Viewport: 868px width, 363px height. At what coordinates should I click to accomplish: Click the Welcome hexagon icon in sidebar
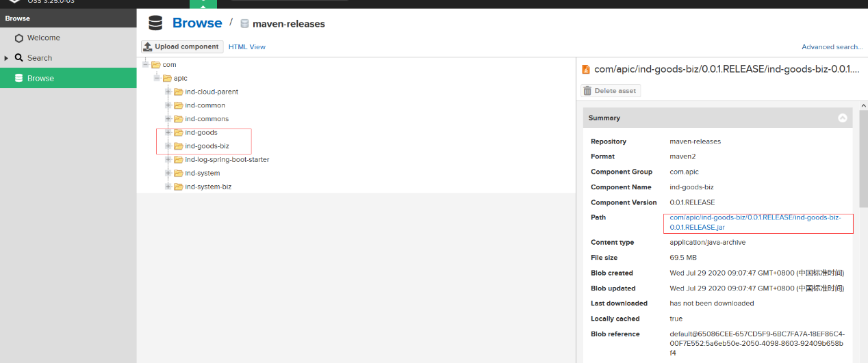(x=19, y=38)
